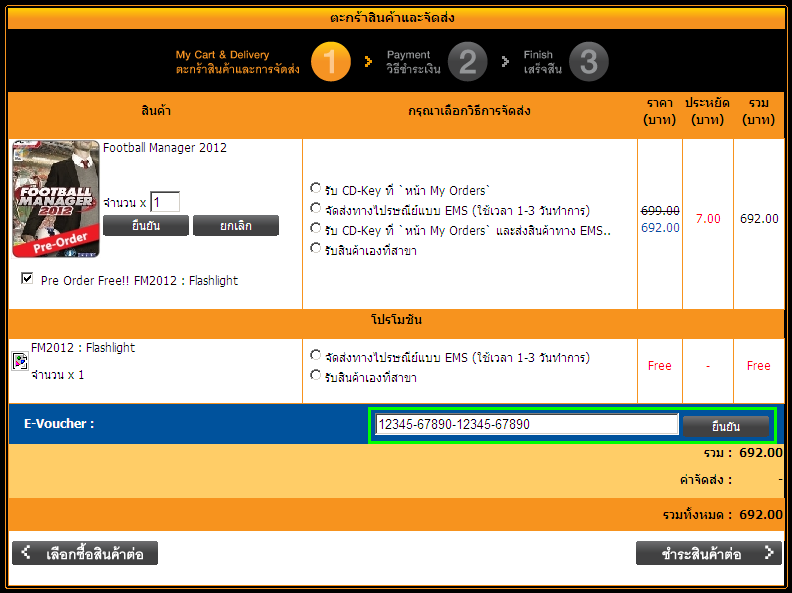
Task: Click the step 1 orange circle icon
Action: (x=331, y=62)
